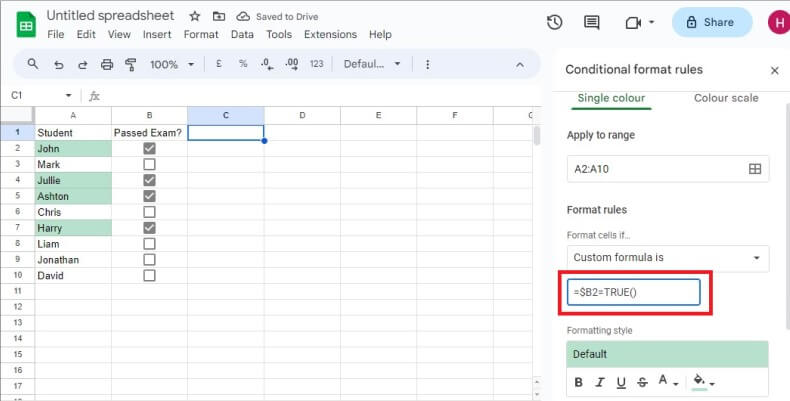
Task: Open the text colour dropdown arrow
Action: tap(676, 384)
